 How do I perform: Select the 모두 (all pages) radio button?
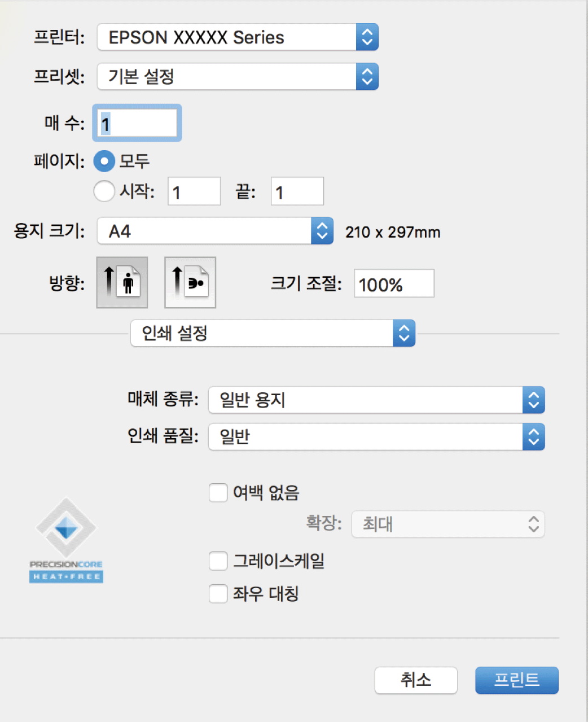click(104, 161)
